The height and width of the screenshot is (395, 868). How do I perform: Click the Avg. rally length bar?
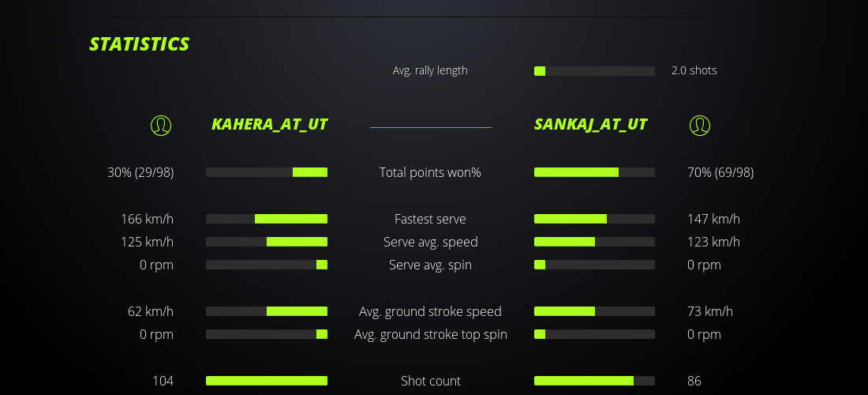pos(594,71)
